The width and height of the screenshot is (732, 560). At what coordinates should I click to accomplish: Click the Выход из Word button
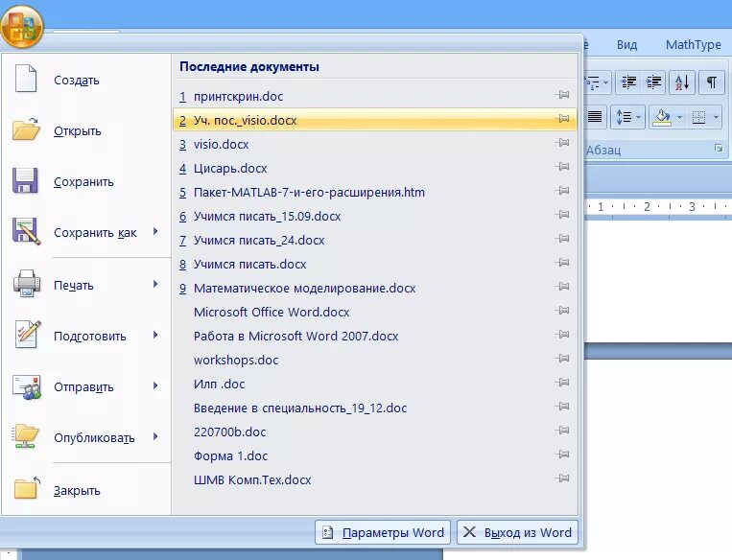pyautogui.click(x=518, y=532)
